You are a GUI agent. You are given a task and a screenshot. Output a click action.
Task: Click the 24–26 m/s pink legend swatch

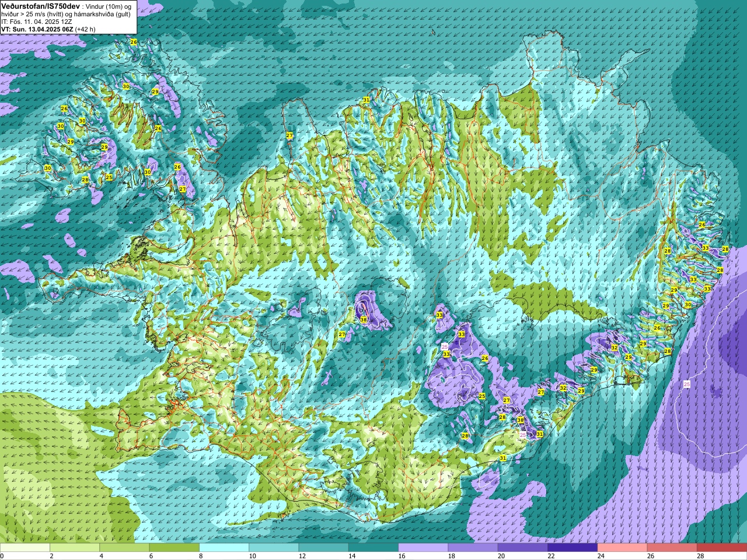click(623, 548)
